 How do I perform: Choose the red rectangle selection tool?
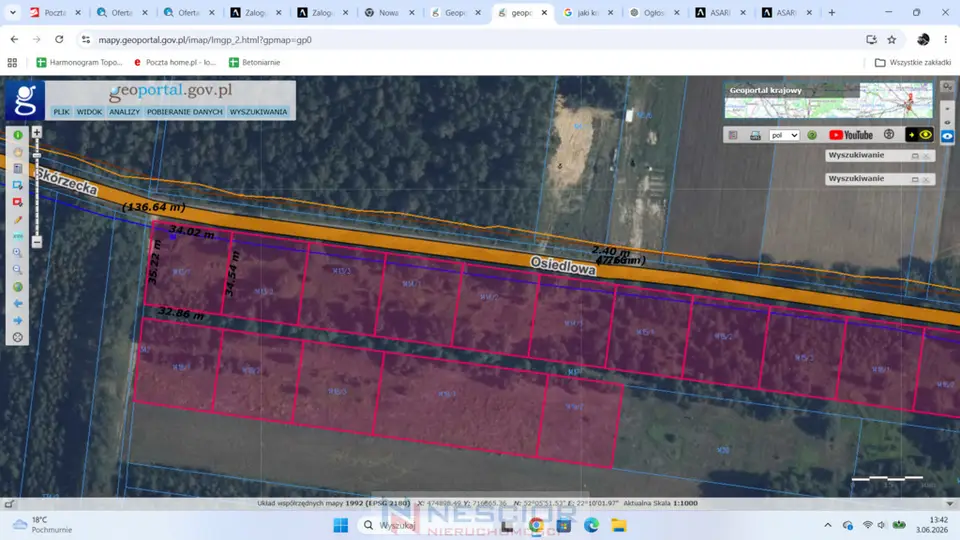[18, 202]
